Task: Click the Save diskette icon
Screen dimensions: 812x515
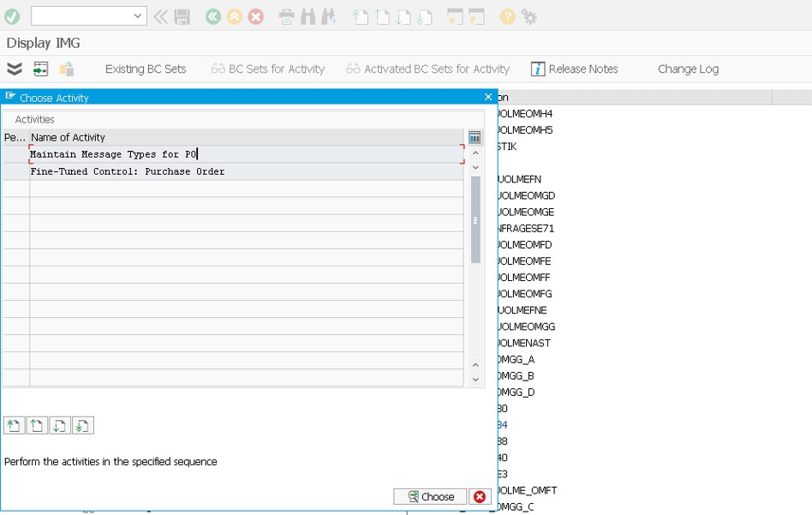Action: pyautogui.click(x=182, y=17)
